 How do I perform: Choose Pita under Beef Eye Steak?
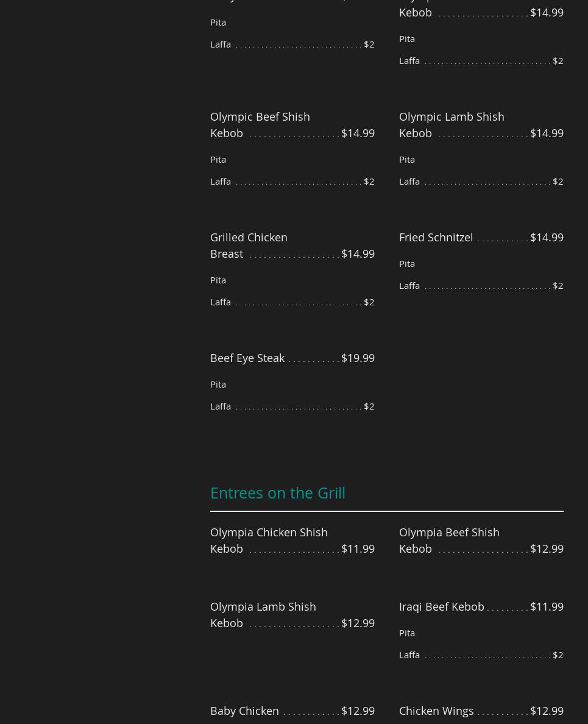click(218, 384)
